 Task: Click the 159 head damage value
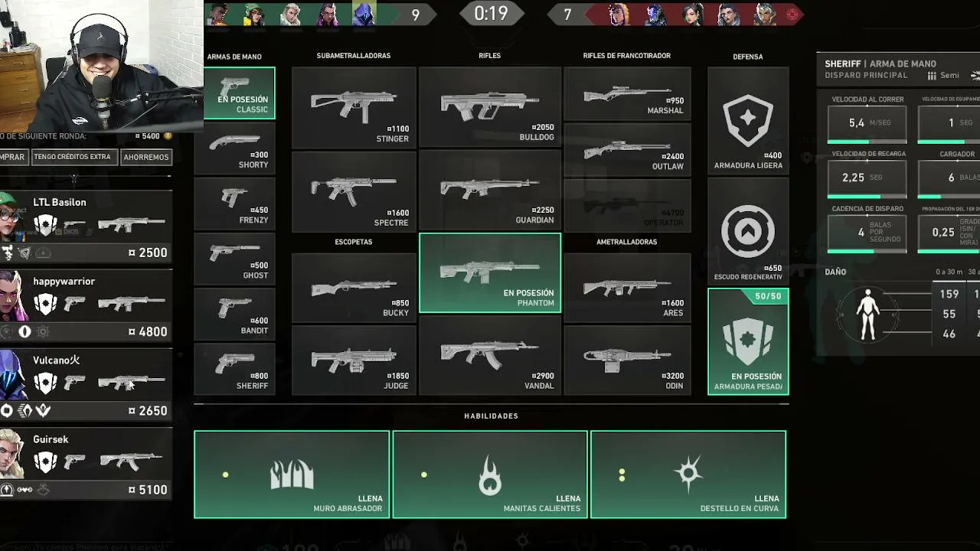(949, 294)
